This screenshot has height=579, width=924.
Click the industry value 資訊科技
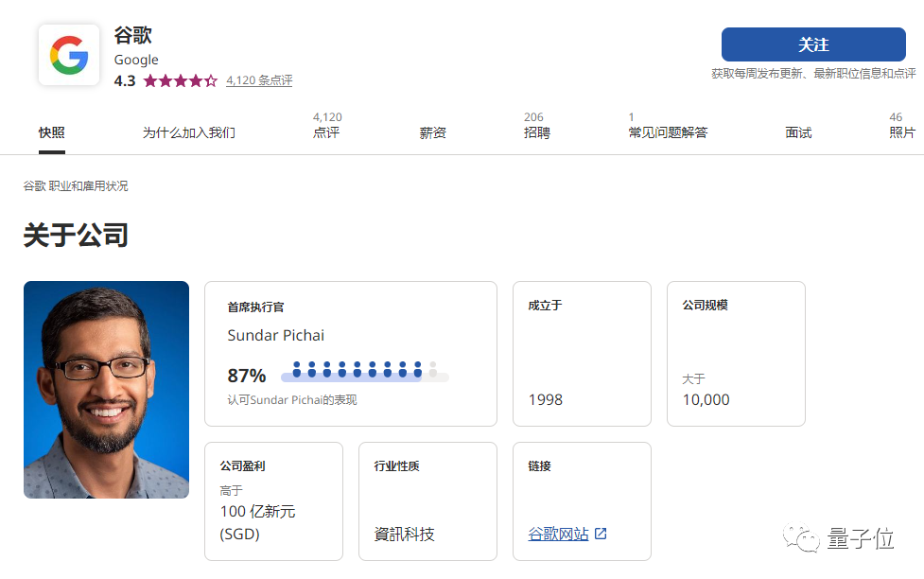tap(404, 535)
